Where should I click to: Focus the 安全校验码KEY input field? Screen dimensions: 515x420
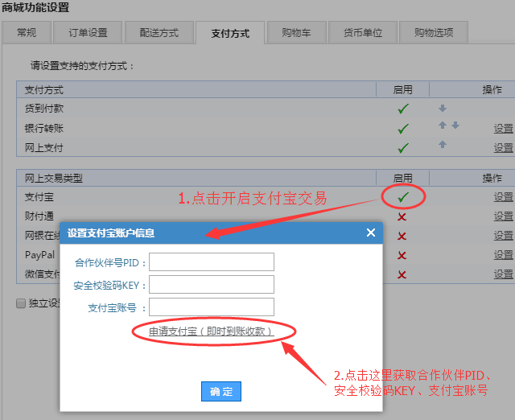tap(212, 284)
